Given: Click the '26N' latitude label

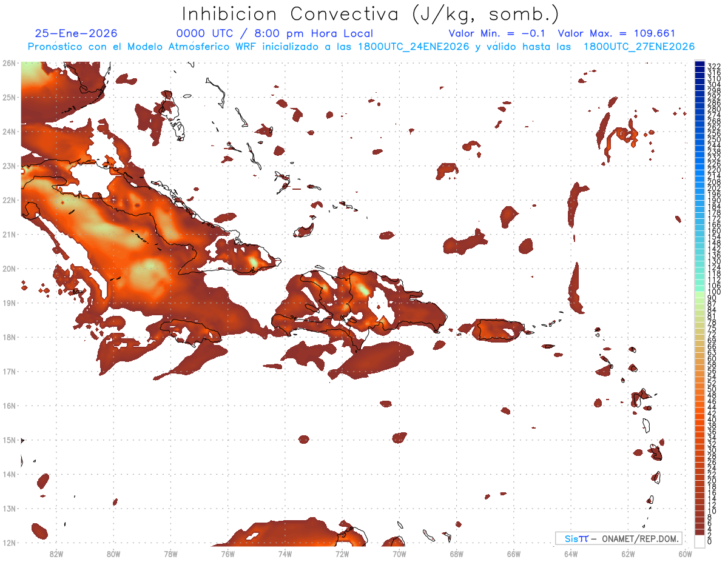Looking at the screenshot, I should click(8, 63).
